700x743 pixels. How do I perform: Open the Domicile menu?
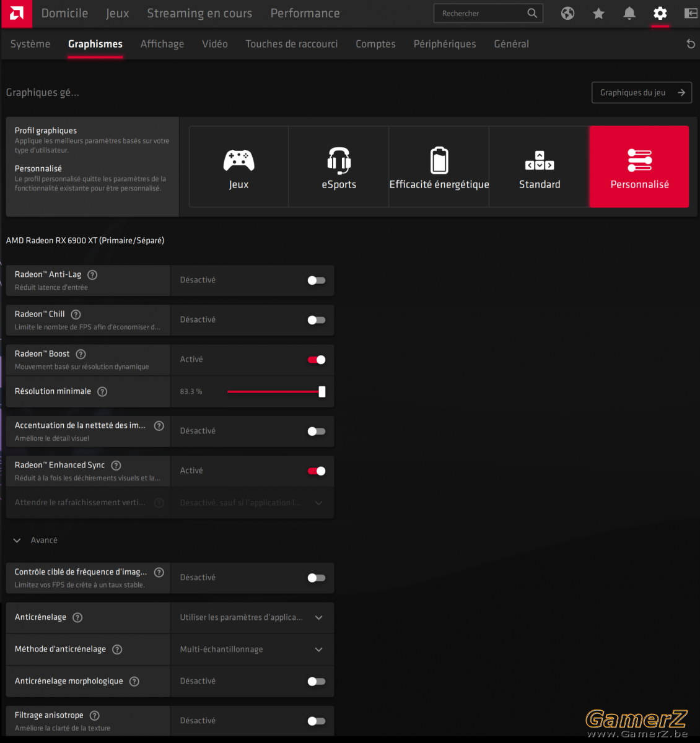[64, 14]
